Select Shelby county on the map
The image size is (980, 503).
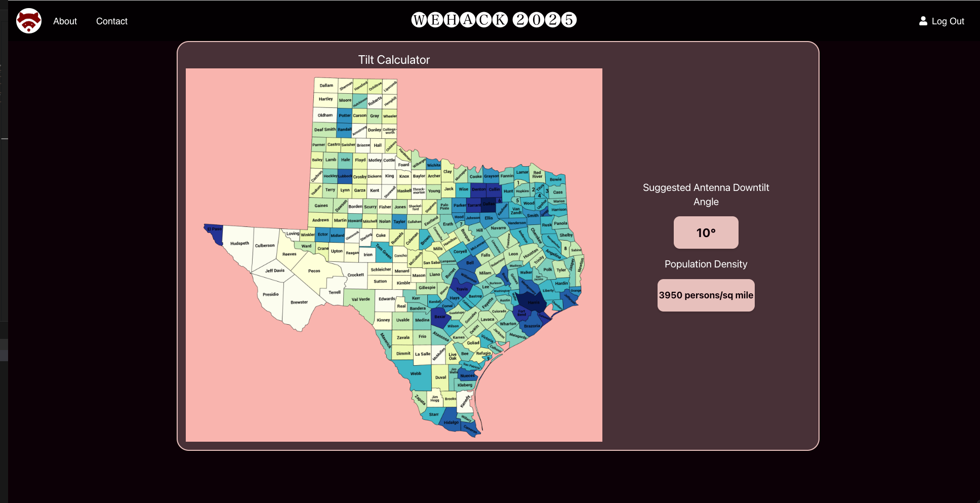click(566, 235)
